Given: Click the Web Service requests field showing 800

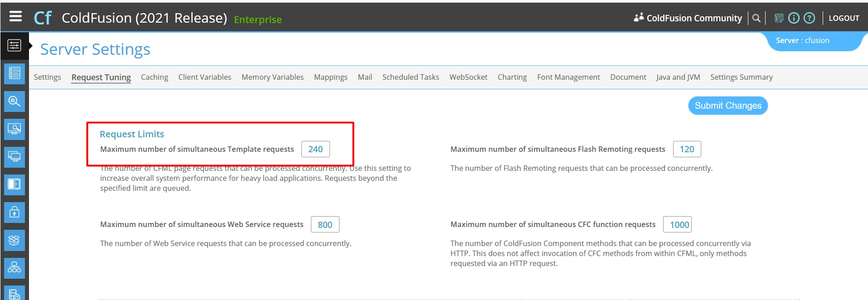Looking at the screenshot, I should click(325, 224).
